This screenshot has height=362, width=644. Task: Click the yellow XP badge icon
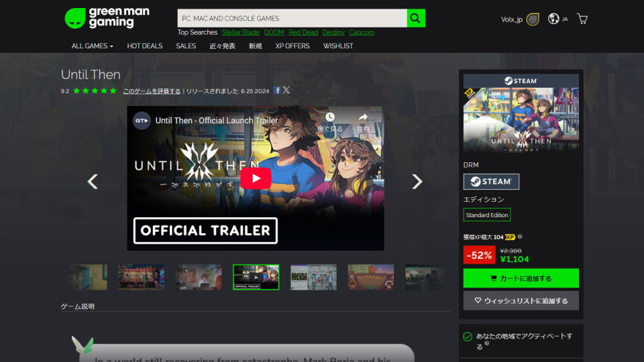coord(510,237)
